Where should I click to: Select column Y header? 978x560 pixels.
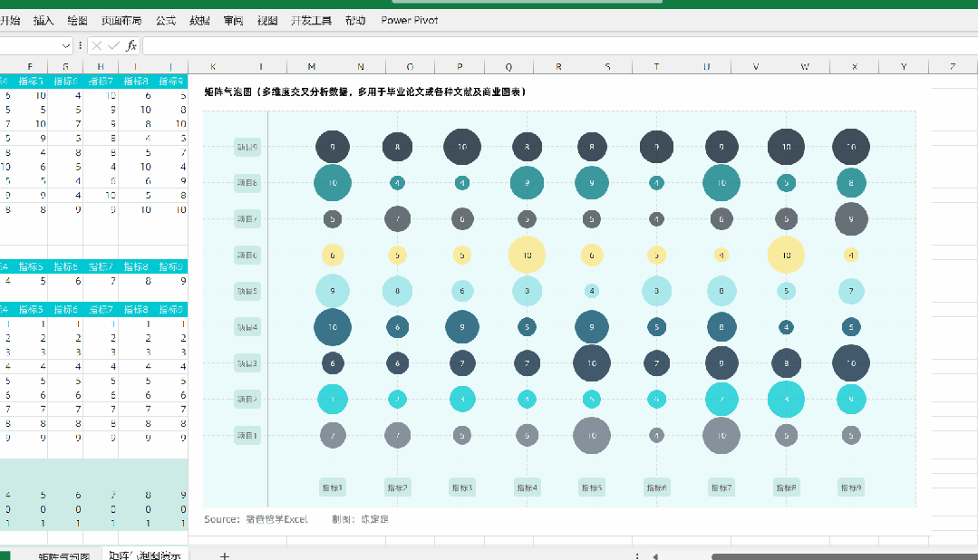coord(904,66)
